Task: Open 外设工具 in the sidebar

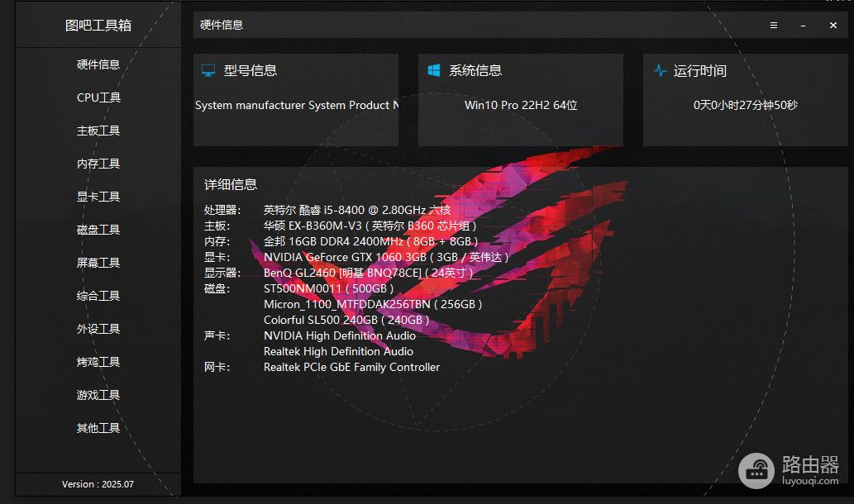Action: point(98,329)
